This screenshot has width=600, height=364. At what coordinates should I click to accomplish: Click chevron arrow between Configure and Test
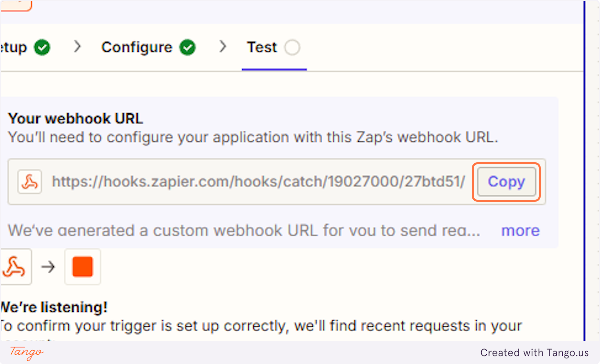click(x=223, y=47)
